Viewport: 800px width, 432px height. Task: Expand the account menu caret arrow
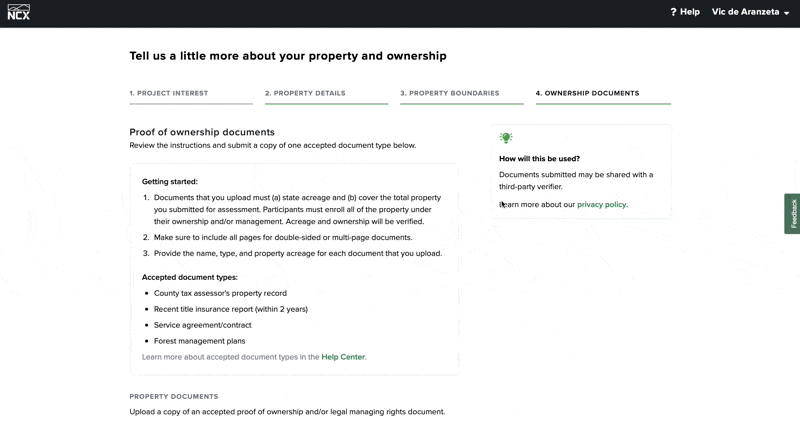[x=786, y=13]
